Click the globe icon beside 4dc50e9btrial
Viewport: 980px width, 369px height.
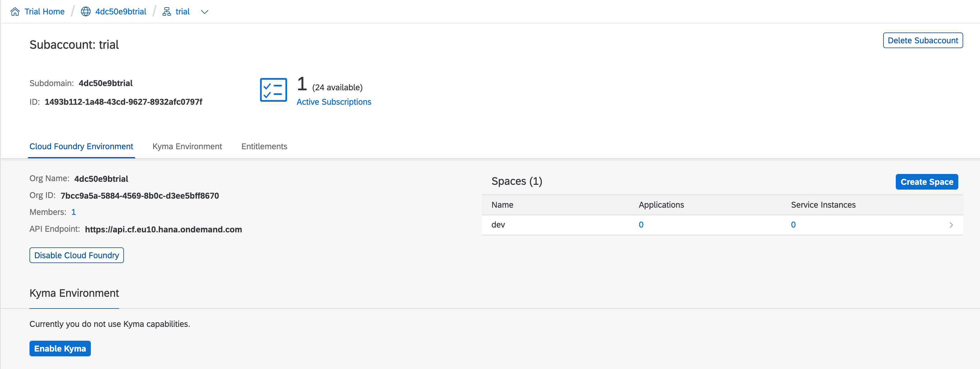(x=86, y=11)
